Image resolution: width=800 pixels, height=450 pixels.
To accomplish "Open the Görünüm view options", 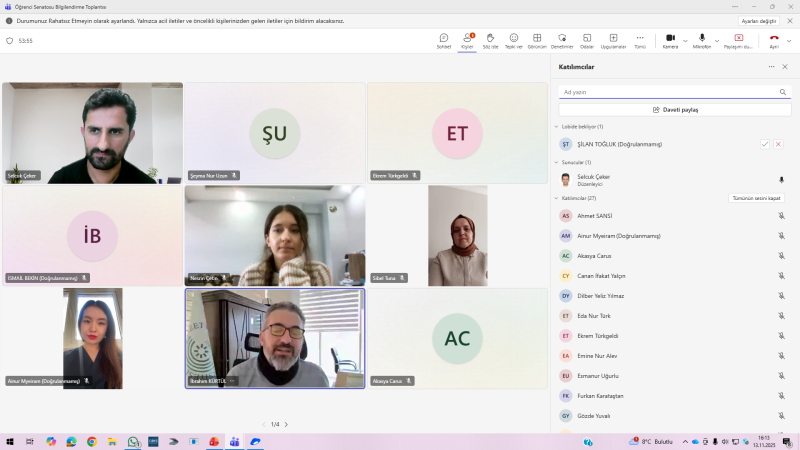I will point(537,40).
